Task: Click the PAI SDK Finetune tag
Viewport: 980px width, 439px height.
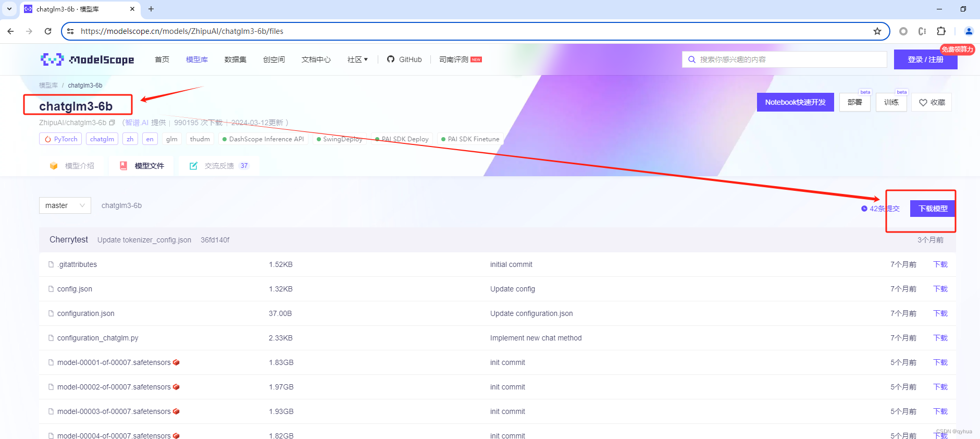Action: [x=470, y=139]
